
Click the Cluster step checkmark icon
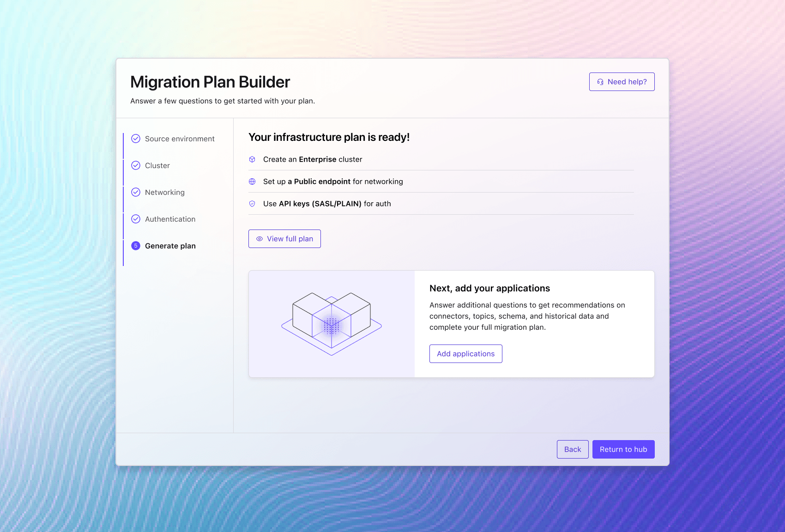[x=136, y=165]
